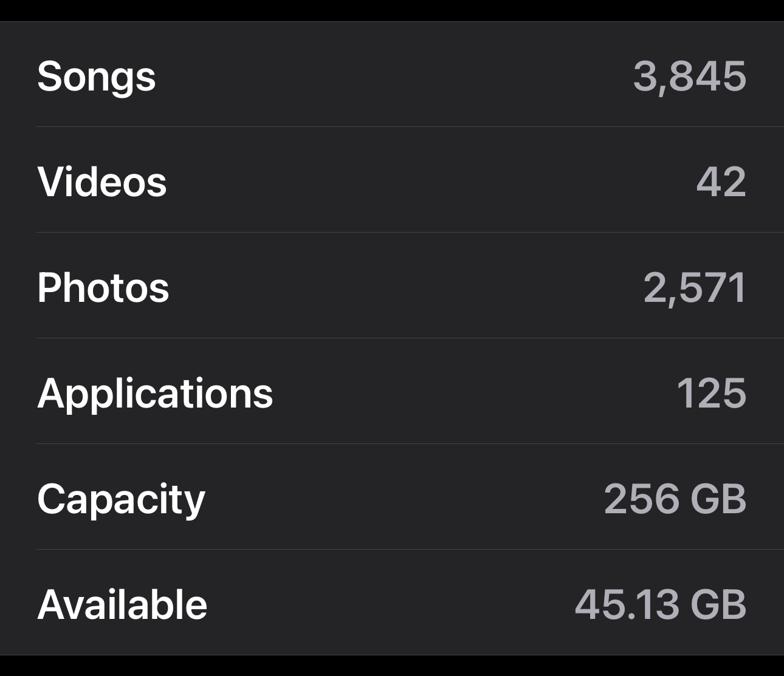Tap the Applications label
Screen dimensions: 784x676
point(155,393)
